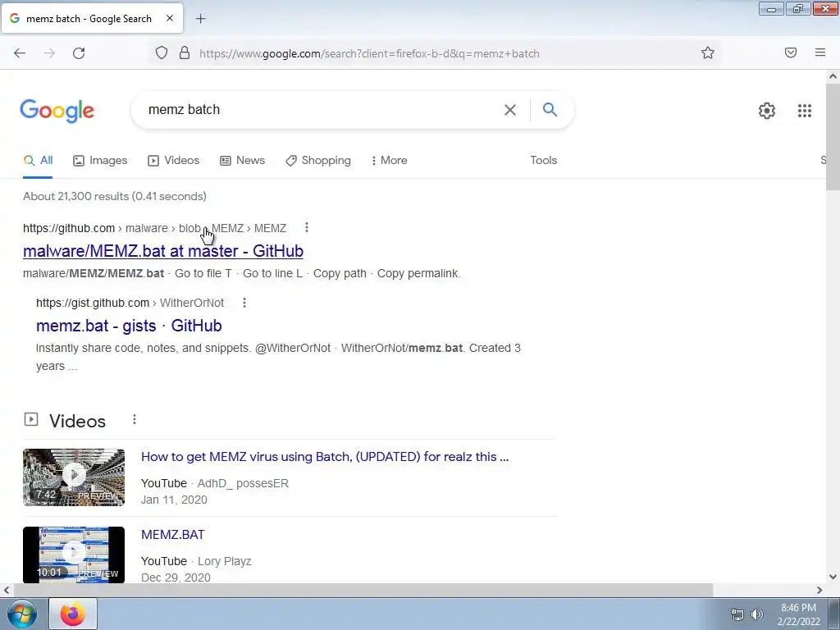The height and width of the screenshot is (630, 840).
Task: Open How to get MEMZ virus using Batch video
Action: point(325,456)
